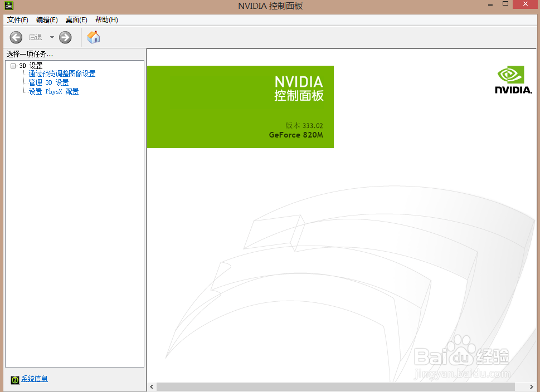This screenshot has height=392, width=540.
Task: Click the NVIDIA logo in the corner
Action: 513,80
